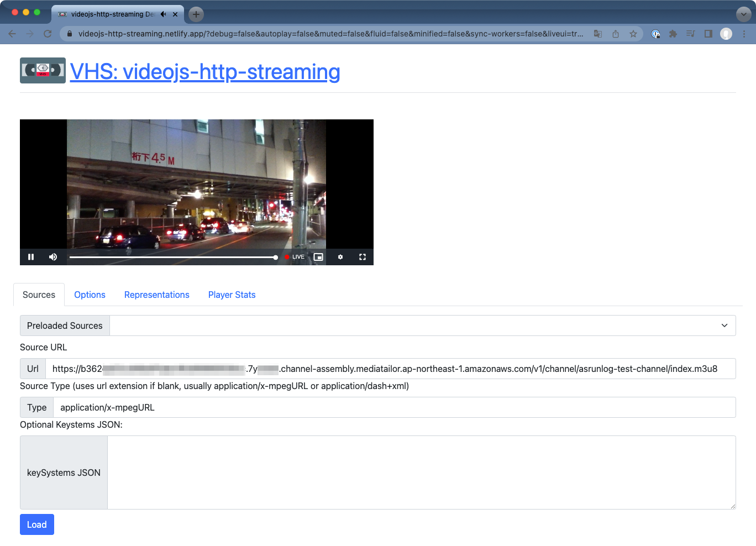756x546 pixels.
Task: Bookmark this page with the star icon
Action: 633,34
